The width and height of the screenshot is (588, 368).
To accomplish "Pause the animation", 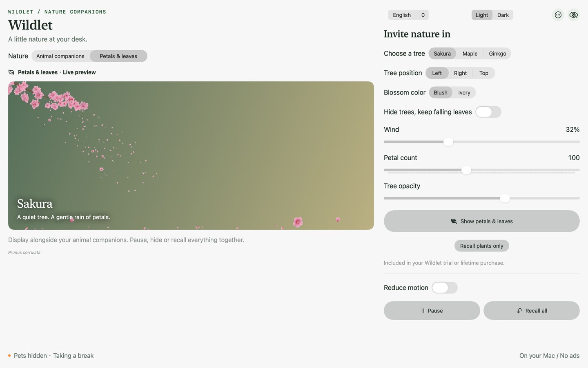I will pos(432,311).
